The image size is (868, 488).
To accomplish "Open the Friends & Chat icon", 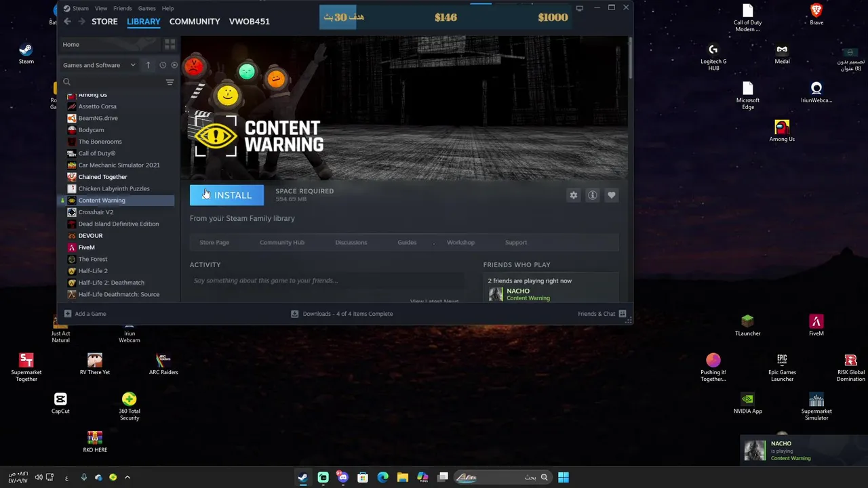I will (x=622, y=314).
